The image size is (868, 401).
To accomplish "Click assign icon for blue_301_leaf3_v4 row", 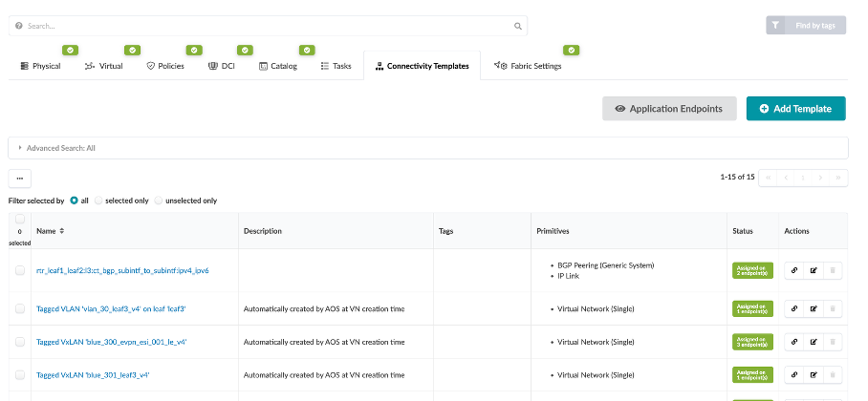I will click(792, 375).
